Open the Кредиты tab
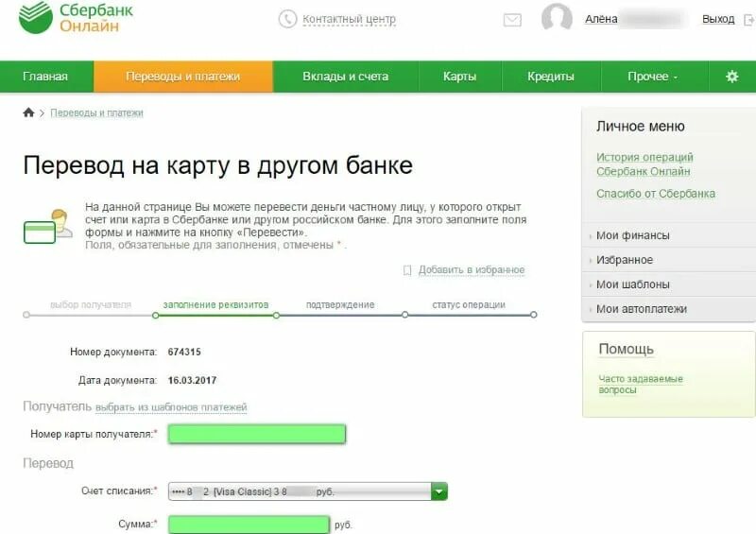The width and height of the screenshot is (756, 534). click(x=551, y=77)
